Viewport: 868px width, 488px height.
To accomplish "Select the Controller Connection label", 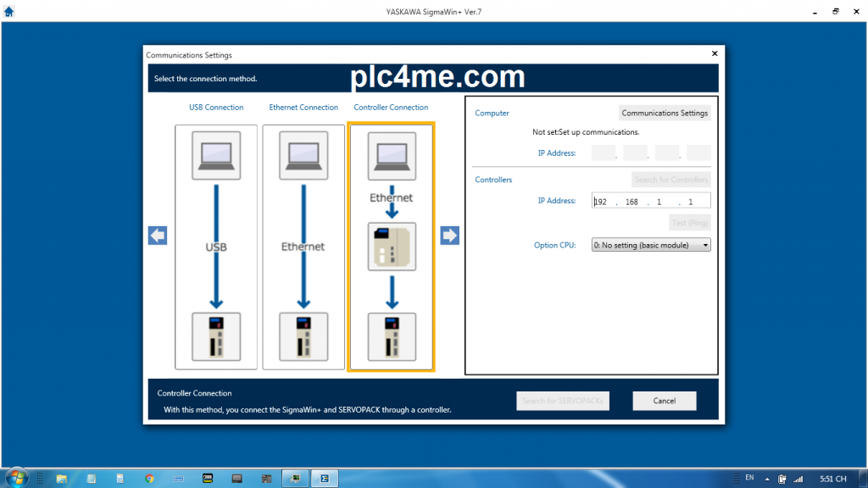I will point(391,108).
